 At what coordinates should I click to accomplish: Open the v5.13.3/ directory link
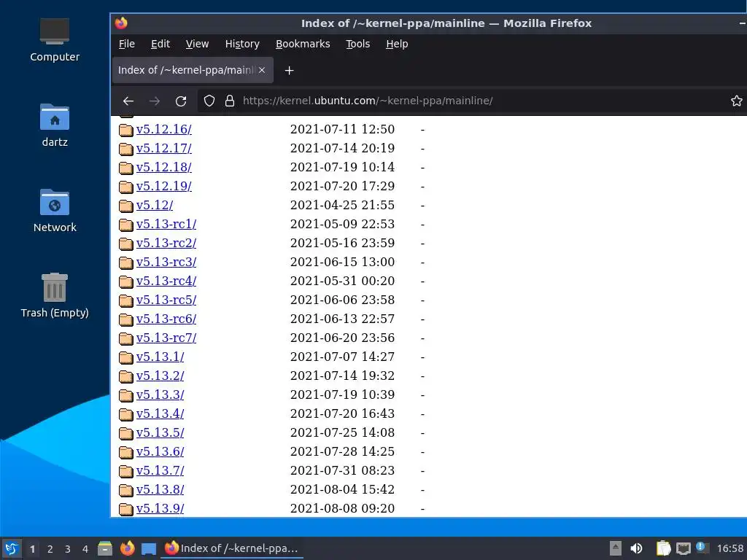click(160, 394)
